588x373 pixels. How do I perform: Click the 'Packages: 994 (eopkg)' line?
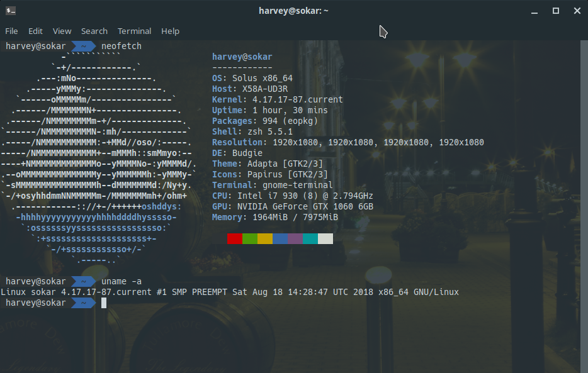265,121
